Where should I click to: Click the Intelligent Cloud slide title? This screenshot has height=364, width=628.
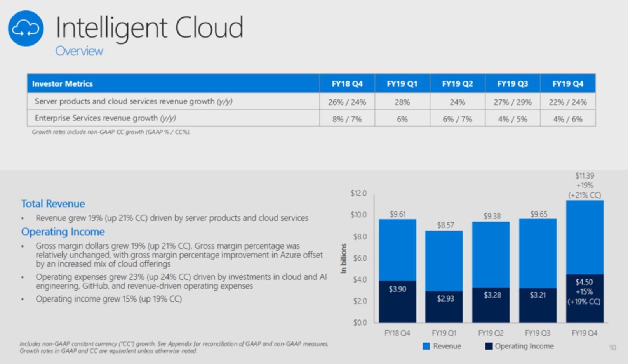[x=150, y=28]
